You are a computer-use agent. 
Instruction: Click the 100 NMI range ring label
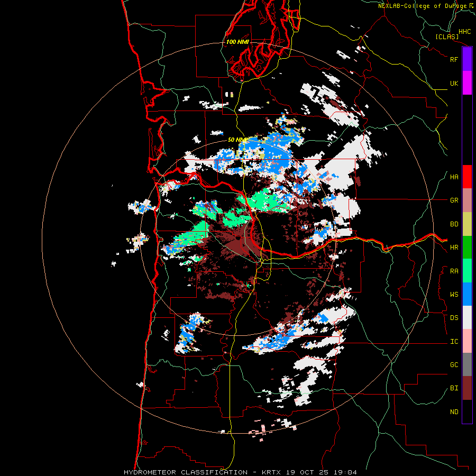tap(237, 42)
